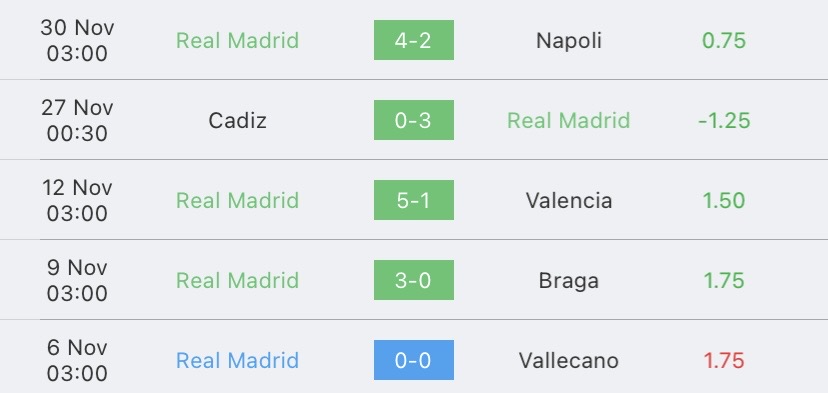Open the 0-3 score box for the Cadiz match
Viewport: 828px width, 393px height.
coord(413,120)
